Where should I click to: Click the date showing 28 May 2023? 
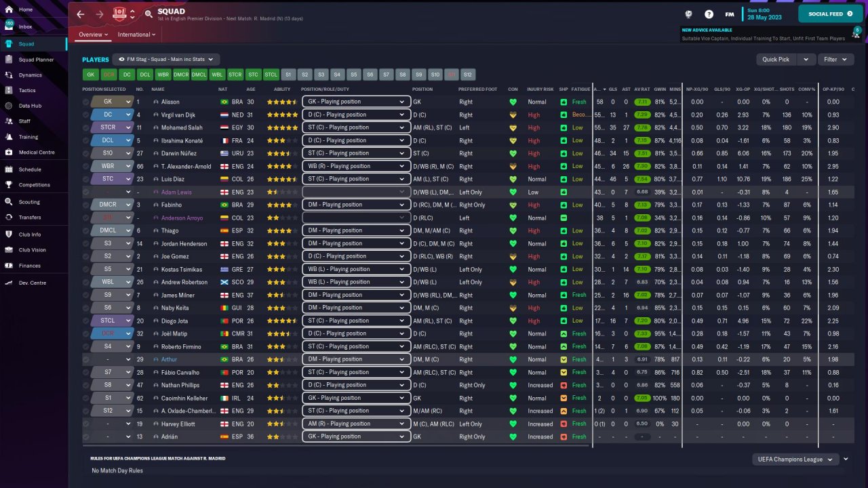(x=766, y=18)
